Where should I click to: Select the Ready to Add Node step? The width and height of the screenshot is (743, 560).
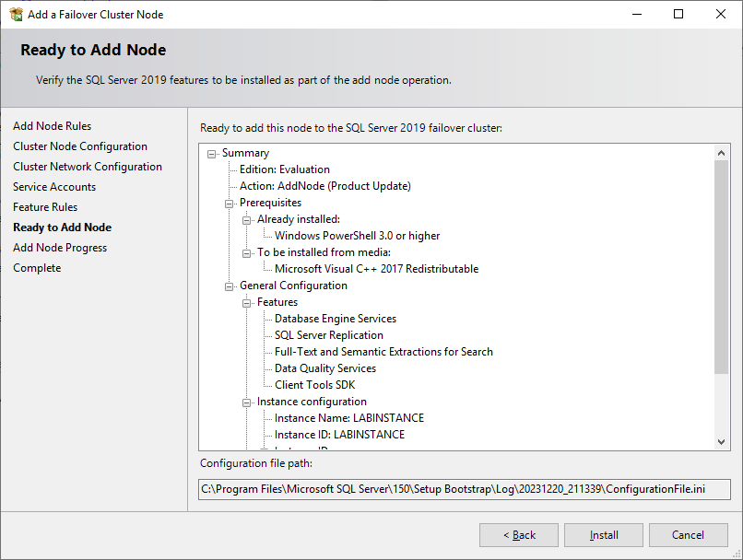[62, 227]
